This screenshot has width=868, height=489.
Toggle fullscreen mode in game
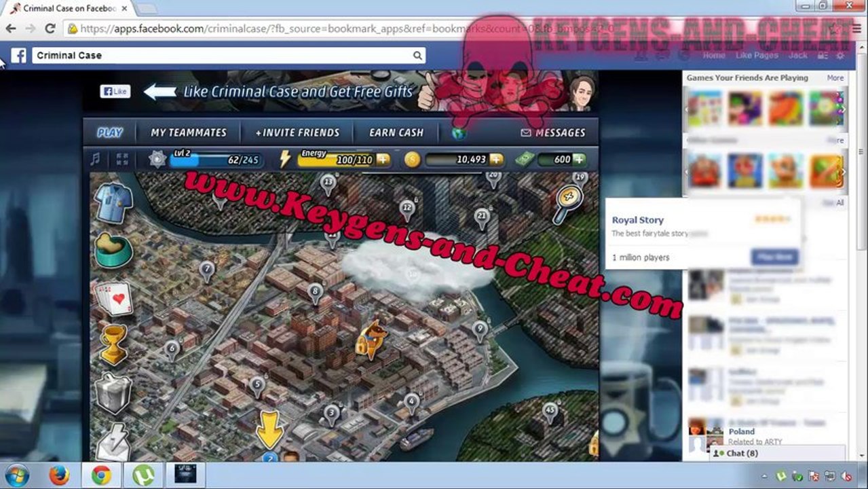click(x=122, y=159)
